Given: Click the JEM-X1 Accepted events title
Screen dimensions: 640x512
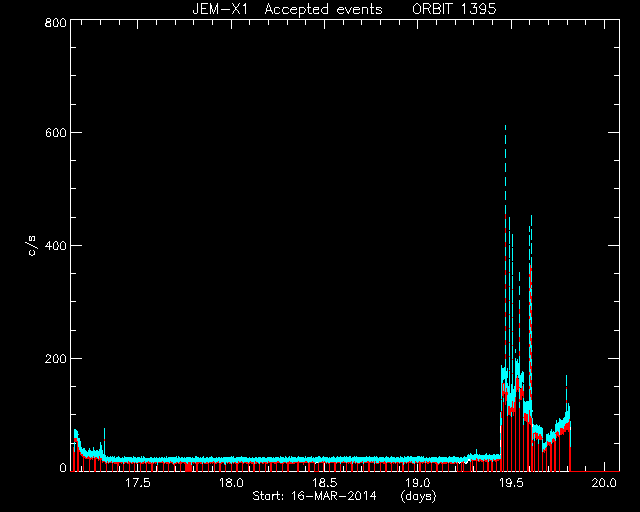Looking at the screenshot, I should 287,9.
